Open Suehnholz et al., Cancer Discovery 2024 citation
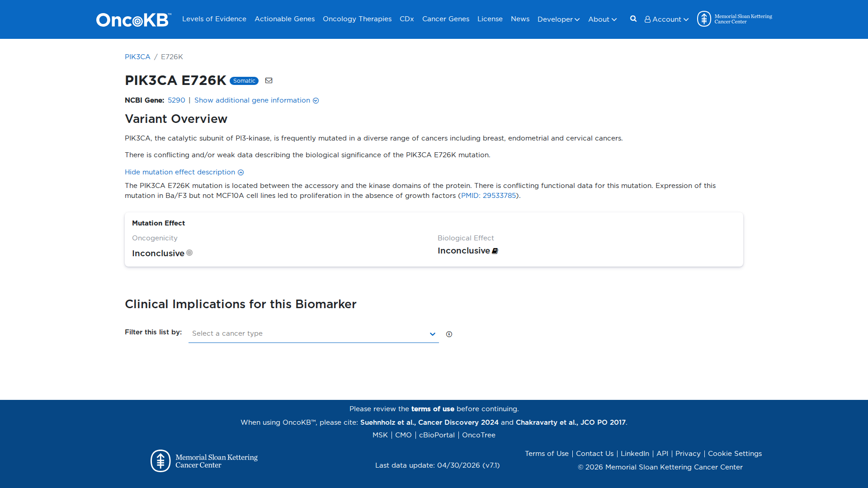 click(429, 422)
